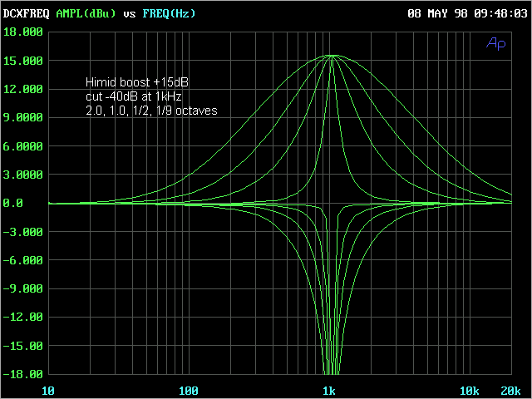532x399 pixels.
Task: Click the 0.0 y-axis label
Action: click(15, 203)
